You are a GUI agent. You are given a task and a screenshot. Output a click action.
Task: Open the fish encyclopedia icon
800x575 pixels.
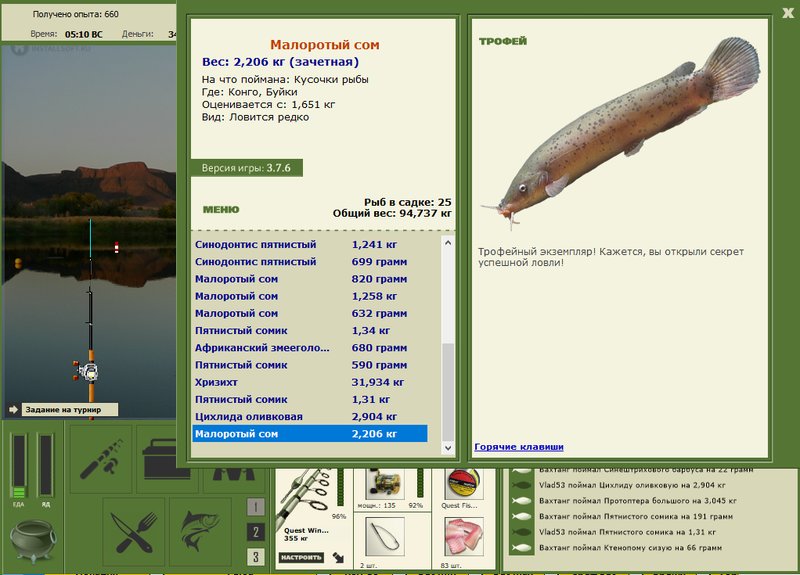coord(200,533)
